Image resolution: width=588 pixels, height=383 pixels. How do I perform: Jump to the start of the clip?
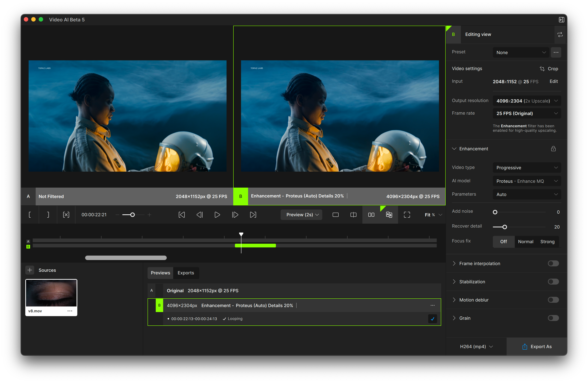182,215
